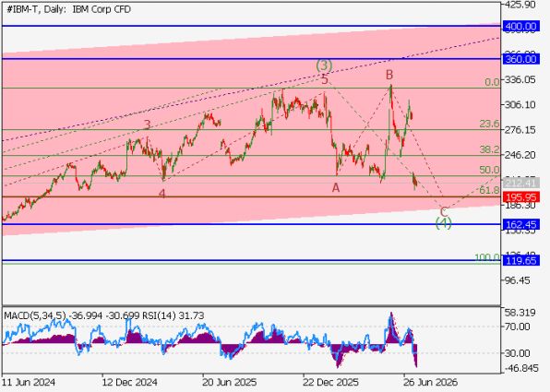Click the 246.20 price axis value
Viewport: 550px width, 392px height.
click(520, 155)
